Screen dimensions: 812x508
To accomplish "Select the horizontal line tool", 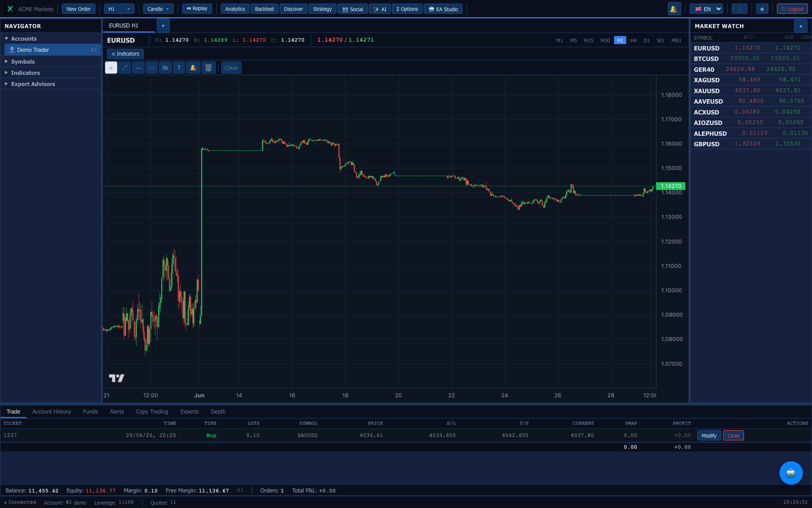I will coord(138,68).
